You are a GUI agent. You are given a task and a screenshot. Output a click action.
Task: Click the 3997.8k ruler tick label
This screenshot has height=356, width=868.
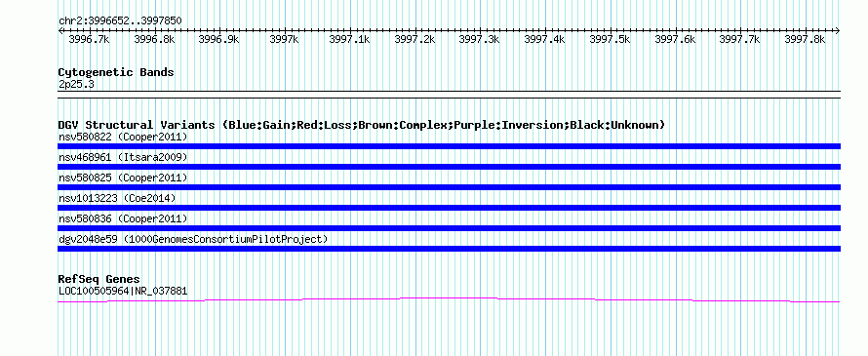(805, 39)
